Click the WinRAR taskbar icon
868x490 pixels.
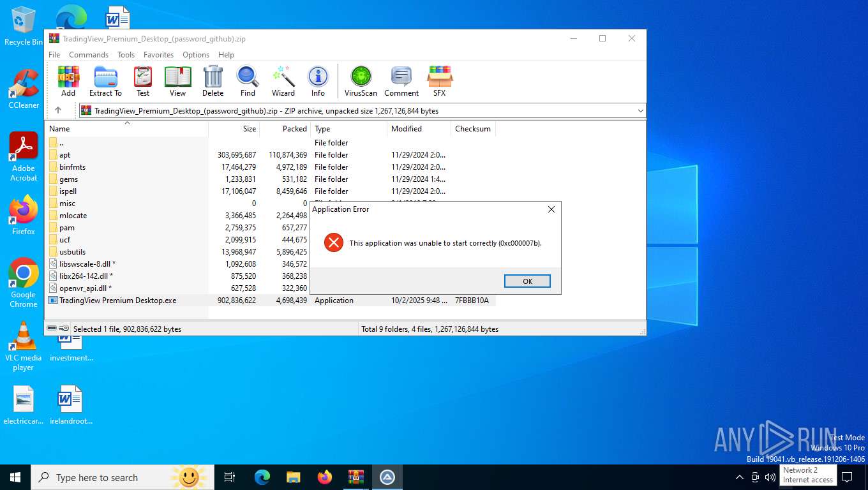pos(356,477)
